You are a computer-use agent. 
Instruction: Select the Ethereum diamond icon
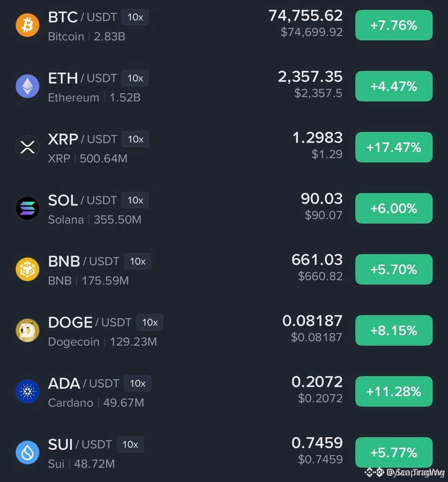pyautogui.click(x=28, y=86)
